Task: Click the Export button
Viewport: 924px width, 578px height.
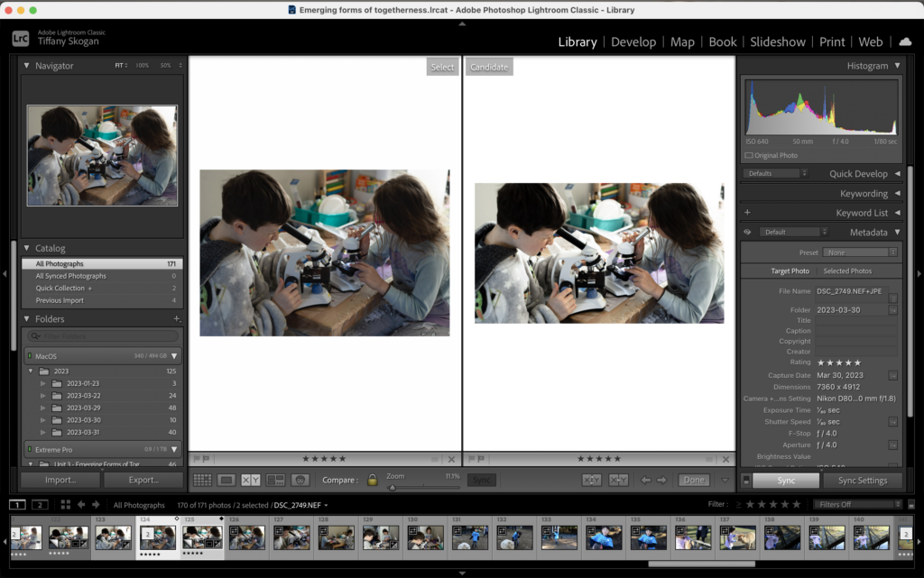Action: pyautogui.click(x=143, y=481)
